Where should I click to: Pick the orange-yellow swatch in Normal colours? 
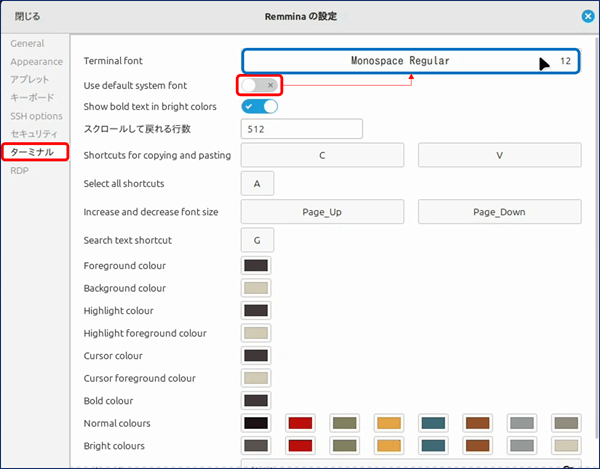pos(389,423)
